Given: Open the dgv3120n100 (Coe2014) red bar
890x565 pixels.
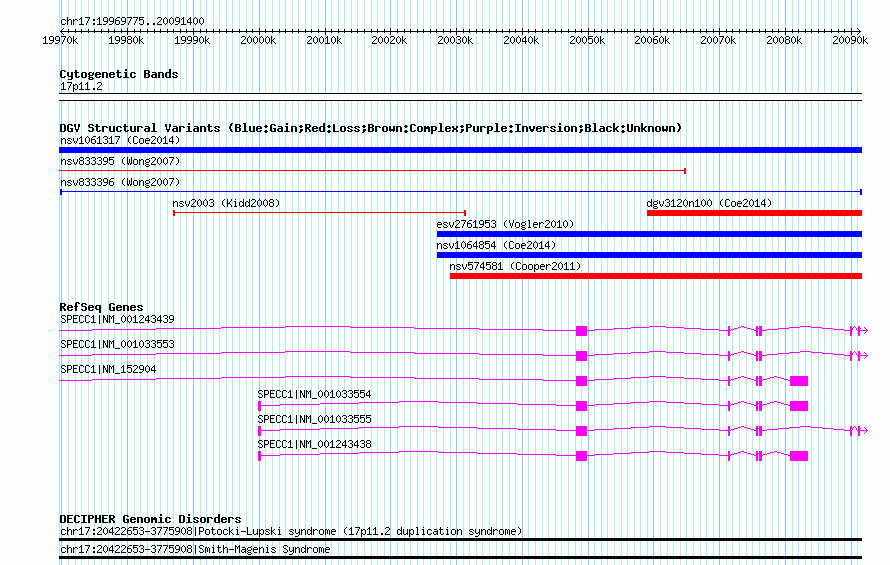Looking at the screenshot, I should tap(754, 213).
